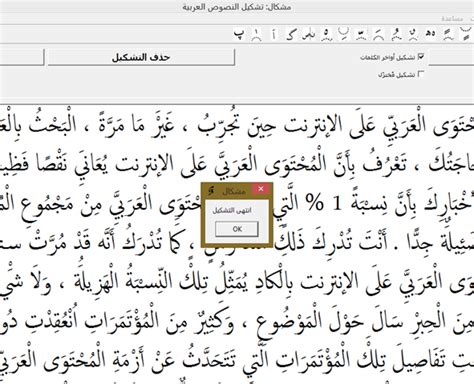Apply the fatha diacritic toolbar icon

point(378,34)
